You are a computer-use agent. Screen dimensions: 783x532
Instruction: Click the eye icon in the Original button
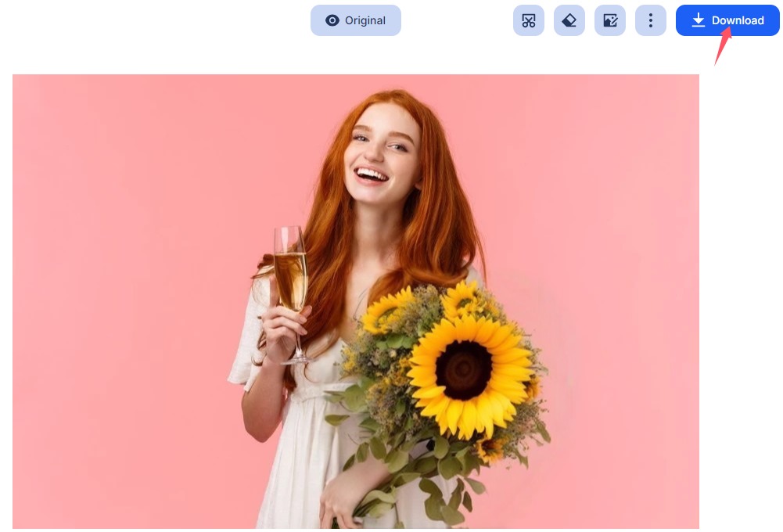[x=332, y=20]
